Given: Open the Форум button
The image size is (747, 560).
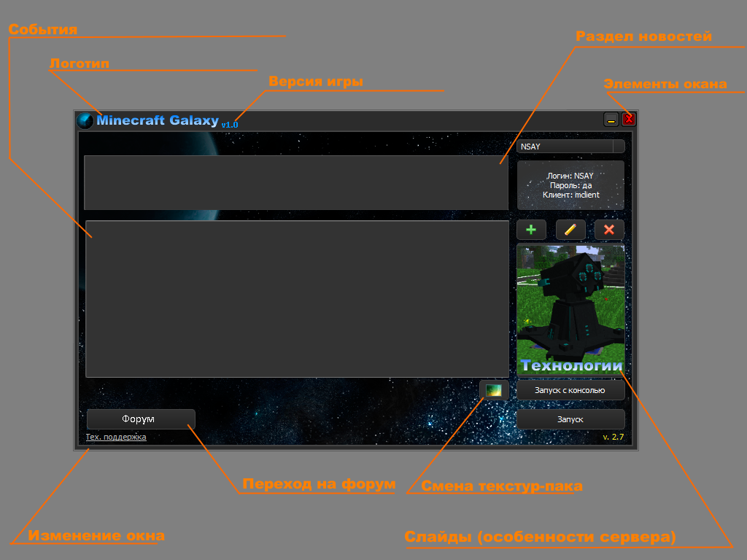Looking at the screenshot, I should pyautogui.click(x=141, y=419).
